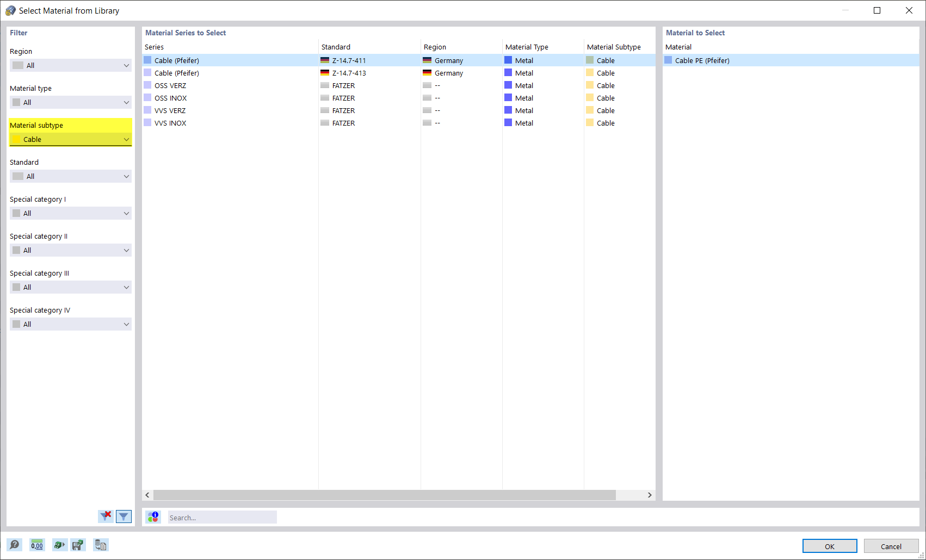Click yellow Cable swatch in OSS INOX row
Image resolution: width=926 pixels, height=560 pixels.
590,97
